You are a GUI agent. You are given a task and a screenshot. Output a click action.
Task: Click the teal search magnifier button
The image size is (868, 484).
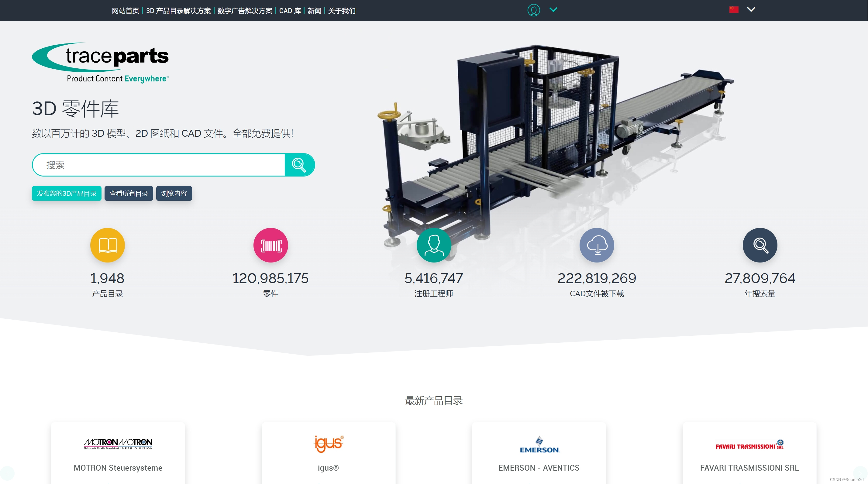[x=299, y=165]
